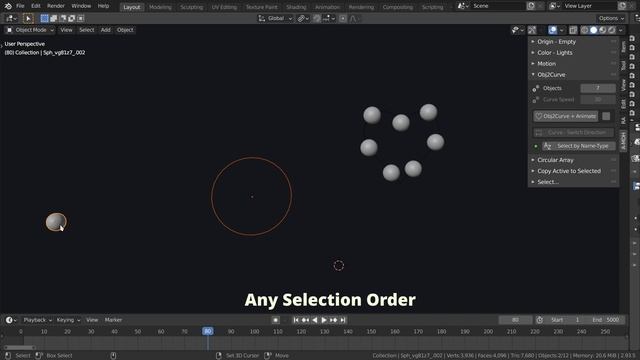640x360 pixels.
Task: Toggle gizmo visibility icon
Action: click(x=532, y=30)
